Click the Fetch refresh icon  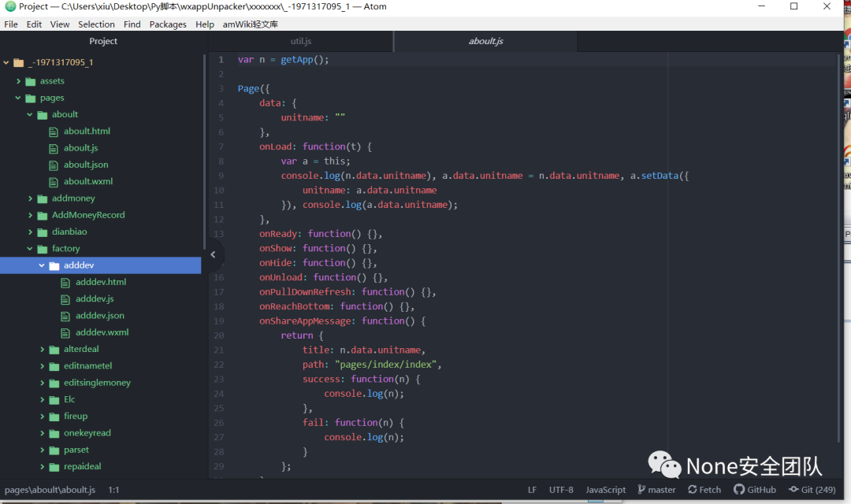[x=693, y=489]
